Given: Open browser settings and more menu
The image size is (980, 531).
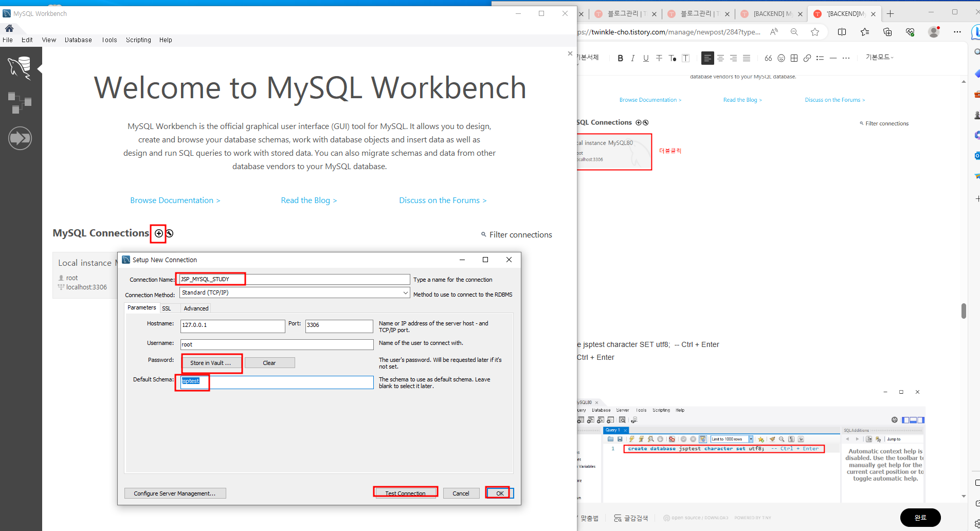Looking at the screenshot, I should point(957,32).
